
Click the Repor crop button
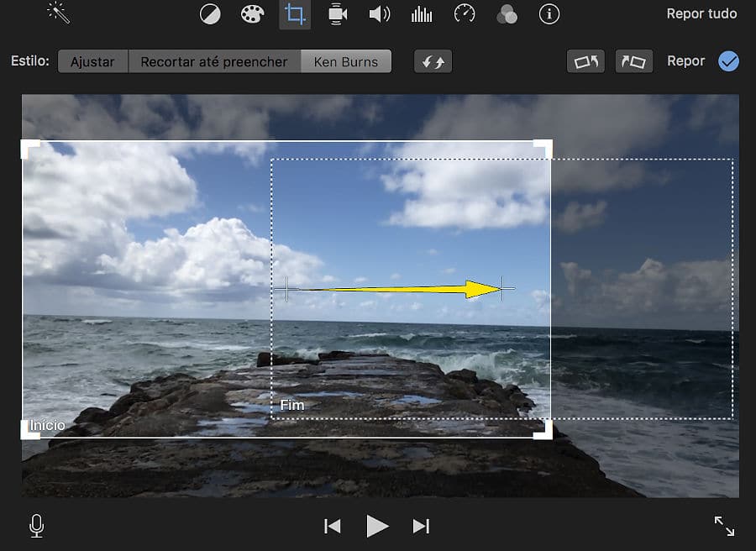click(685, 61)
